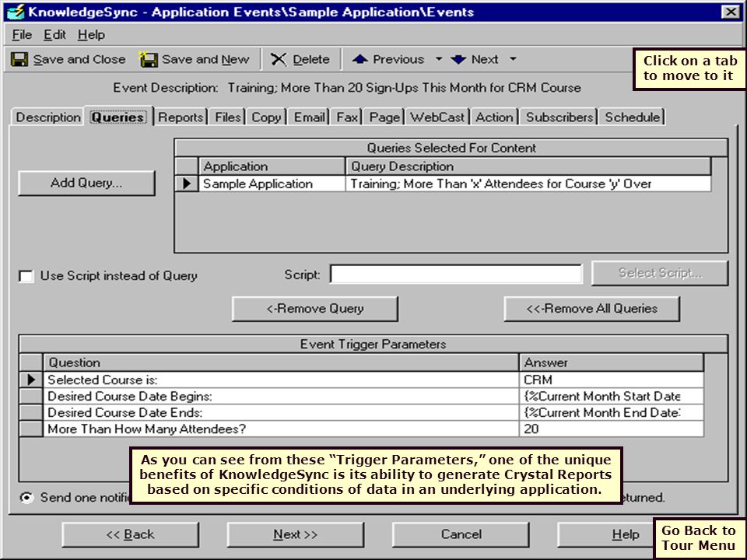Screen dimensions: 747x560
Task: Select the 'Selected Course is' row marker
Action: point(31,380)
